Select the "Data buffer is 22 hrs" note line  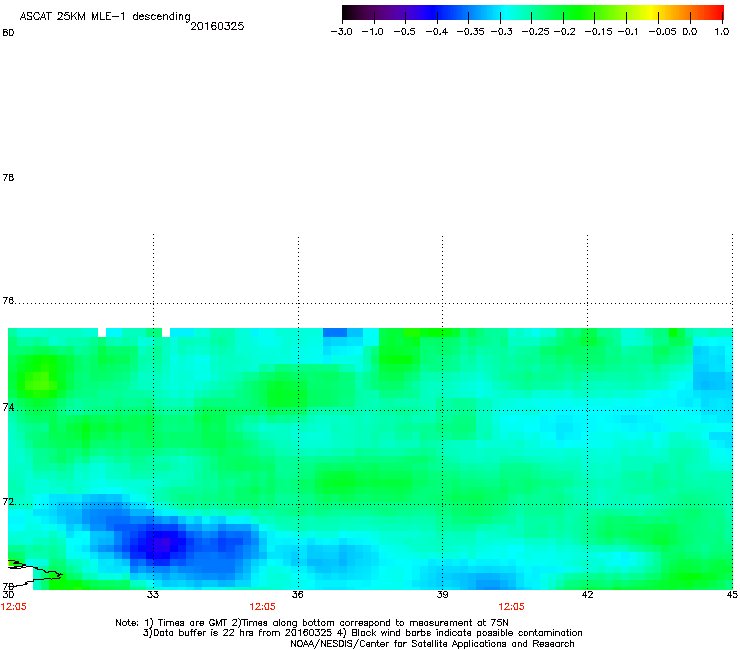(x=362, y=633)
